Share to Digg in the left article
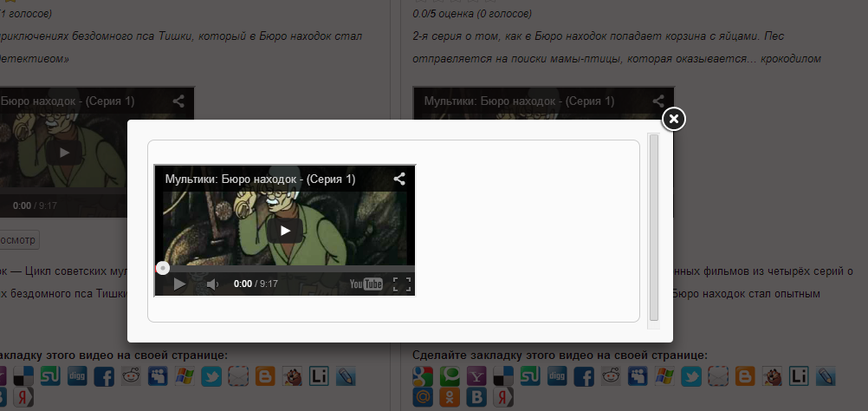 [x=77, y=376]
